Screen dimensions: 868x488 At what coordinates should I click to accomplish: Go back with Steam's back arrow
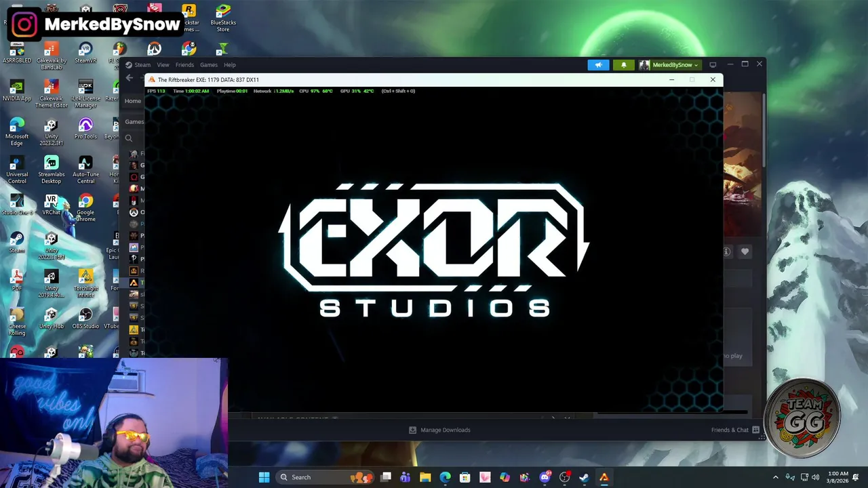(129, 78)
